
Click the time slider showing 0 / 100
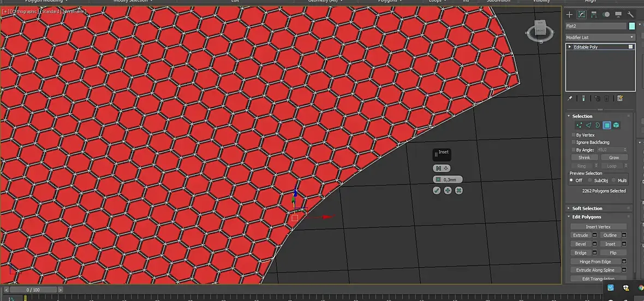point(33,290)
